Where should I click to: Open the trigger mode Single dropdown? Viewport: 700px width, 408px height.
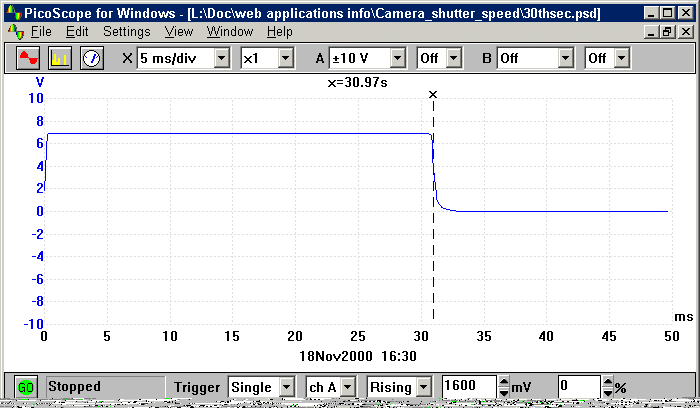(x=286, y=386)
